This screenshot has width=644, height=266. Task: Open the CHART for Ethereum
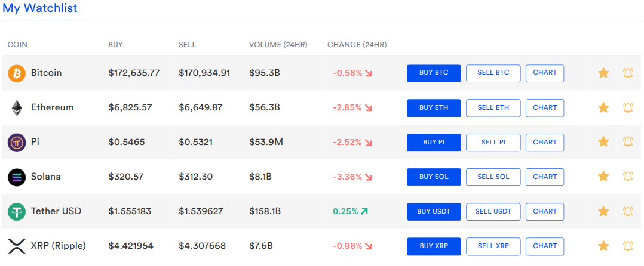(545, 108)
